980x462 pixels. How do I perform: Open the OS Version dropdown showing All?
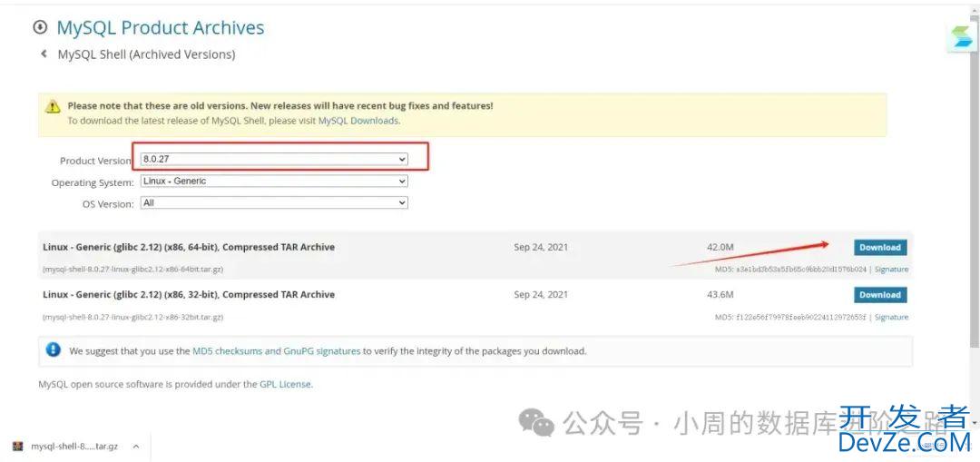(x=274, y=203)
